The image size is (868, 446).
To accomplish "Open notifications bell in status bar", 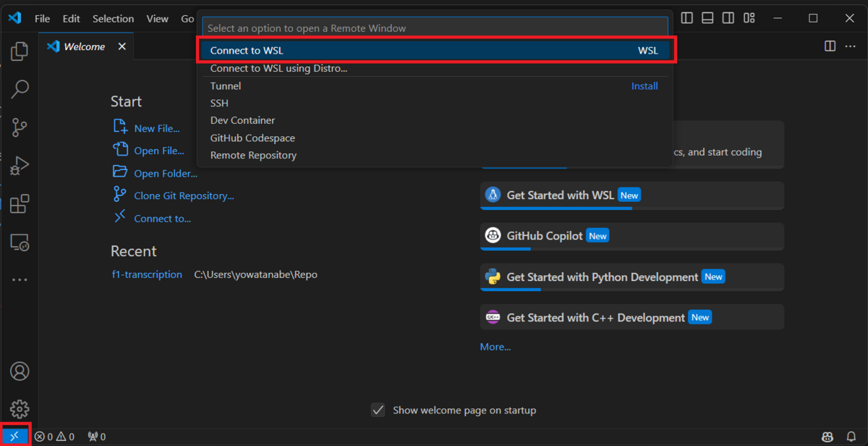I will pyautogui.click(x=851, y=437).
